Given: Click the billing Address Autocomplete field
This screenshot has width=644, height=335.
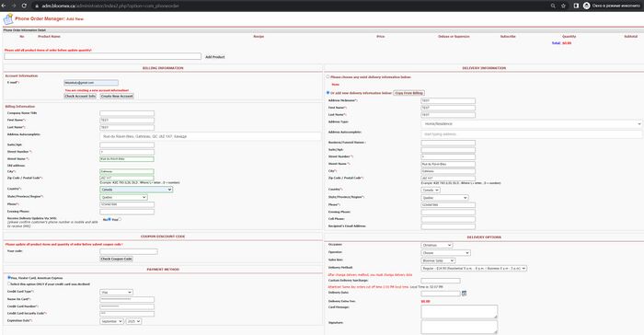Looking at the screenshot, I should pos(211,136).
